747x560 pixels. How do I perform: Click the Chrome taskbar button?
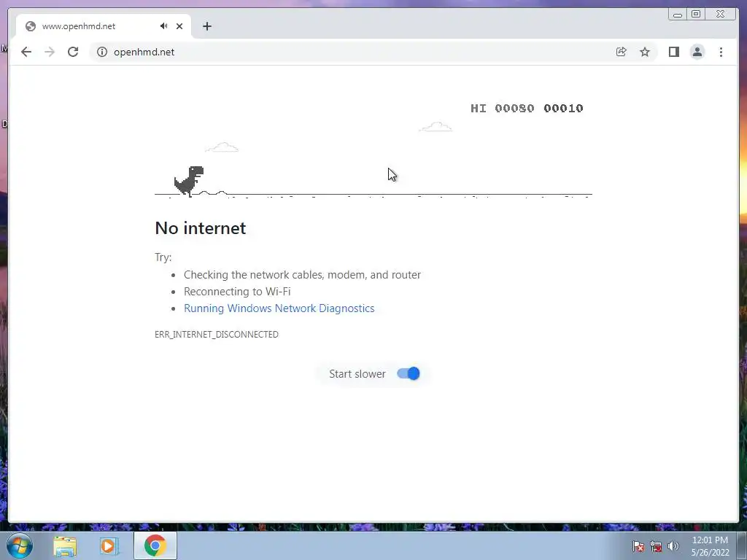155,545
